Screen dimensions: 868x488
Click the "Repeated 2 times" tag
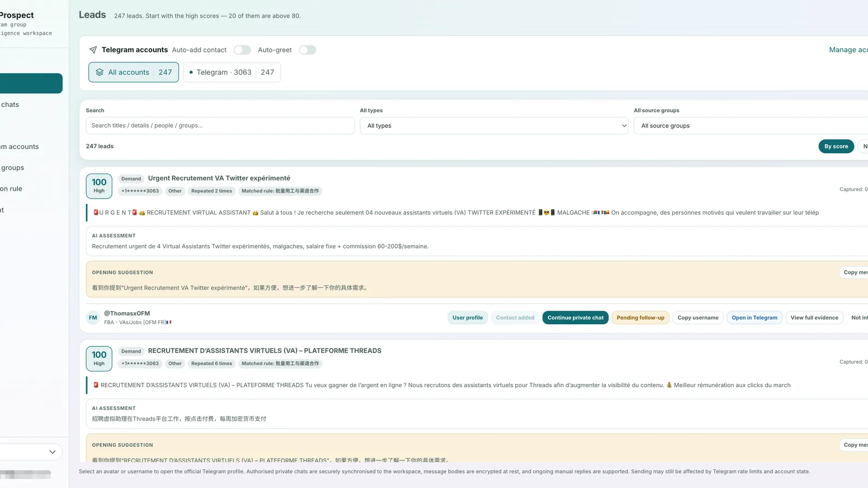[212, 191]
